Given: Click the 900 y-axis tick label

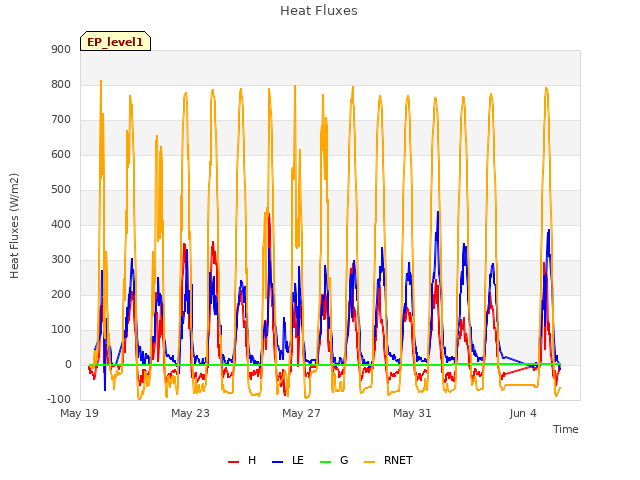Looking at the screenshot, I should pos(61,49).
